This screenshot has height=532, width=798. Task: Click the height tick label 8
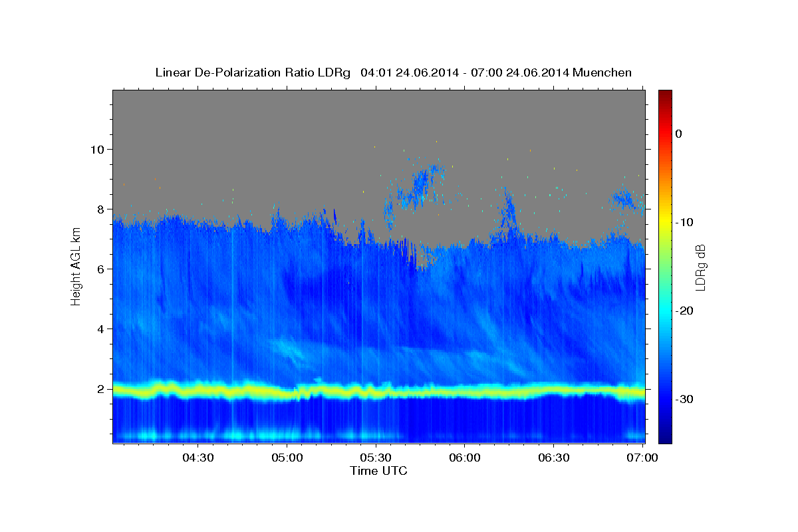(100, 209)
